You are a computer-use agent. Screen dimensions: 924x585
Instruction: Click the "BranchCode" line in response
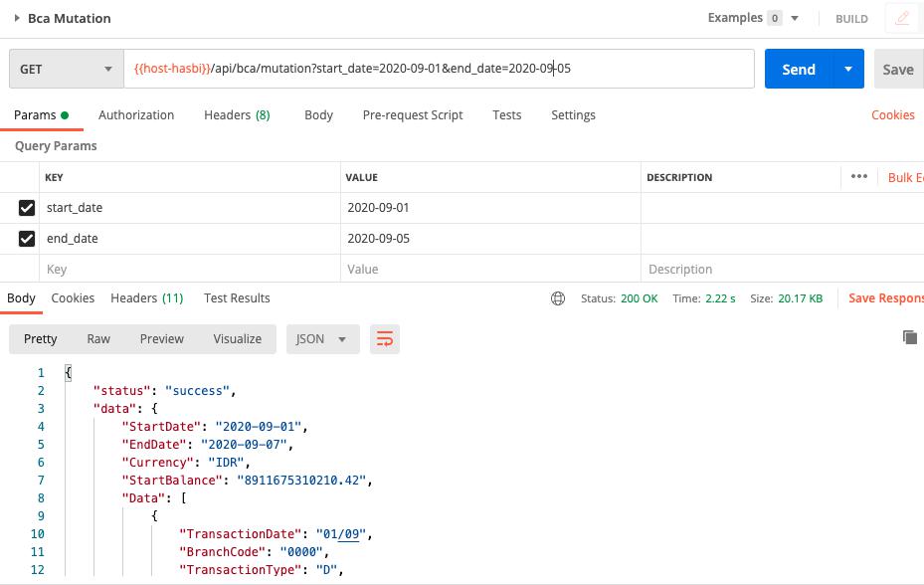(x=254, y=552)
